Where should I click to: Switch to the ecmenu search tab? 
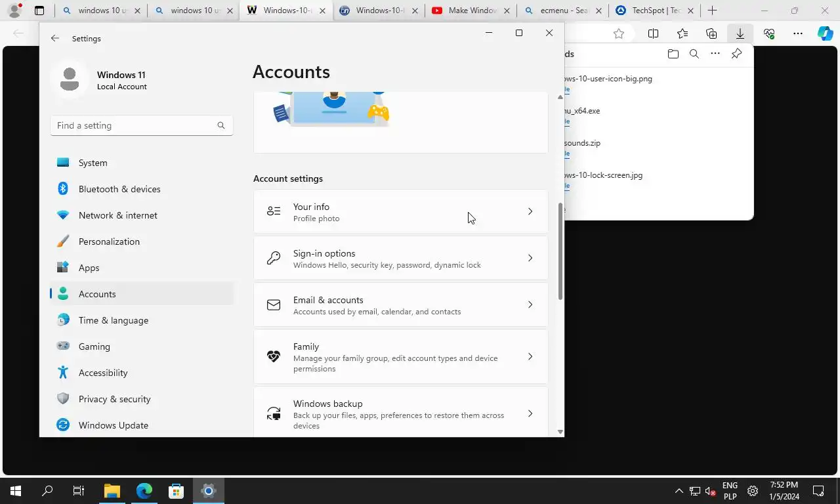click(x=562, y=10)
